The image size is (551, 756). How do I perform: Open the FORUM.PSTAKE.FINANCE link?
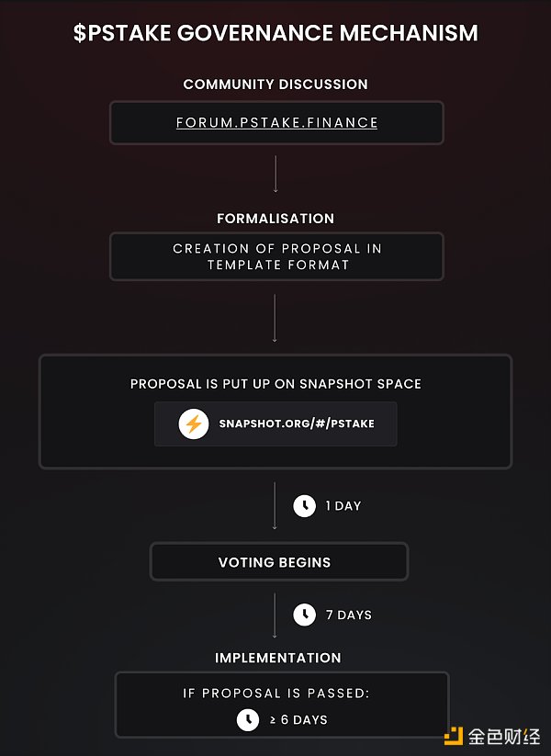[x=276, y=122]
